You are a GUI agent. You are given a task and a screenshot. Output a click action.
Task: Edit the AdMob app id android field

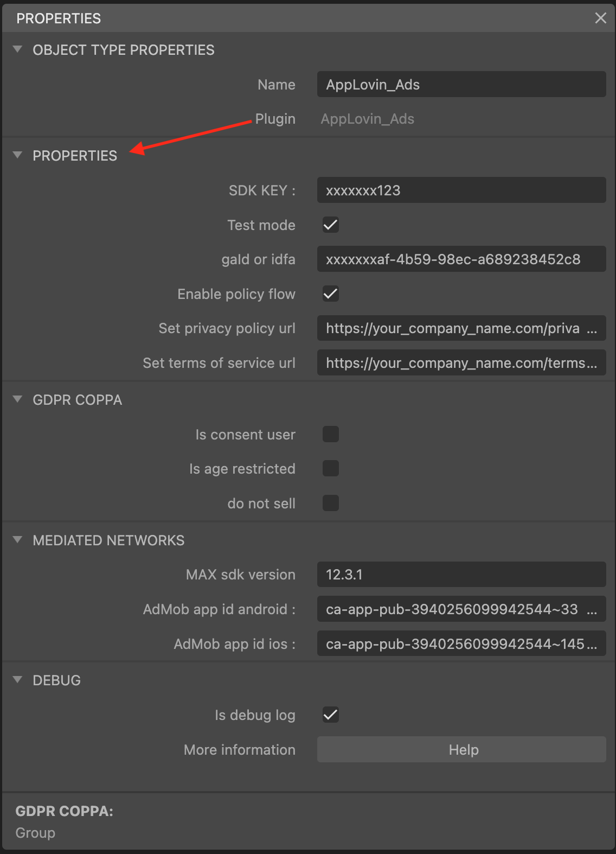coord(461,609)
